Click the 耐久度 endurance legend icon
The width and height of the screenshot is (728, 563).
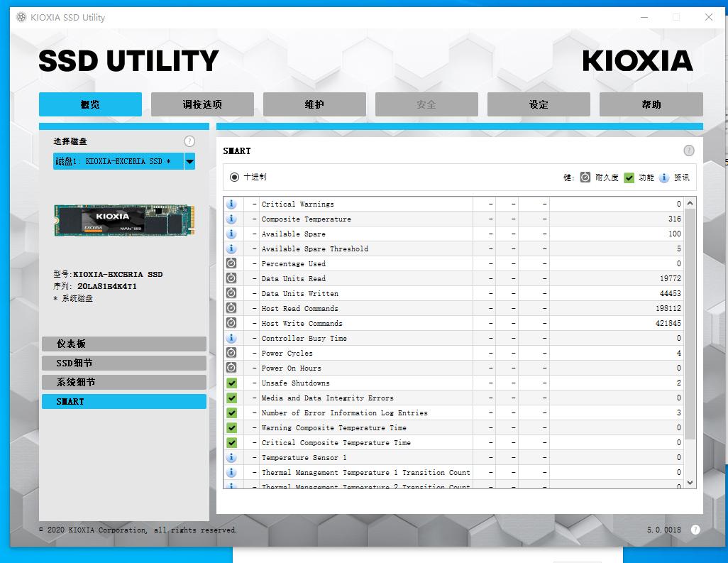(585, 177)
